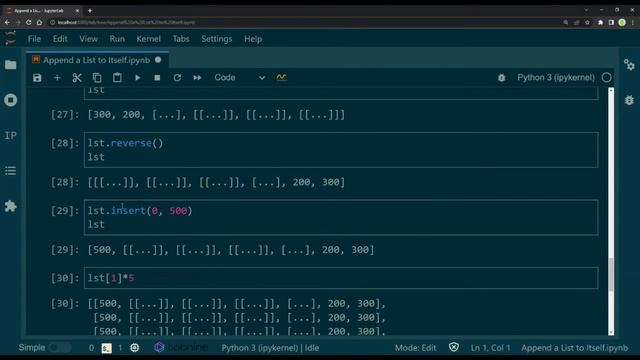Interrupt the kernel with the stop icon
The width and height of the screenshot is (640, 360).
click(x=157, y=78)
